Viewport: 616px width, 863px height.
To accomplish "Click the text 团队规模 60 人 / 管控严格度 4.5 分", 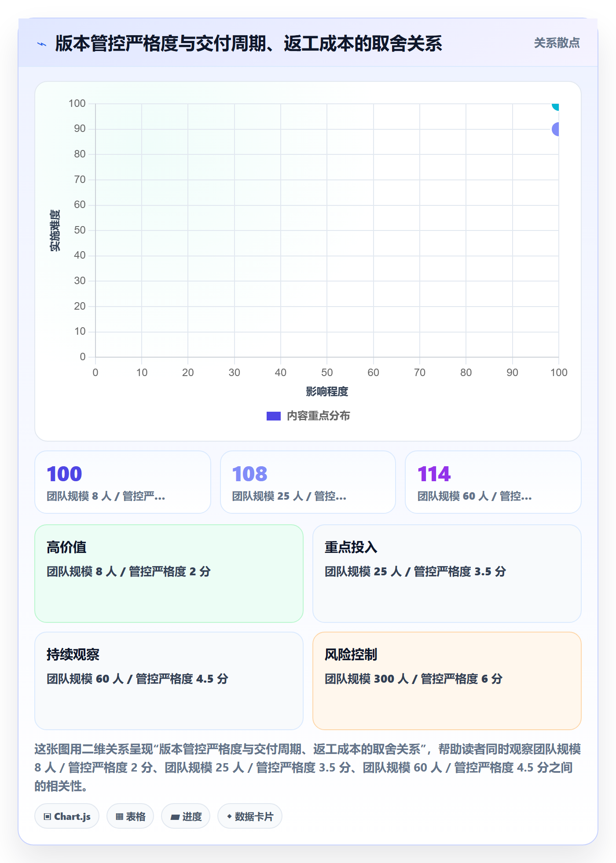I will (x=137, y=679).
